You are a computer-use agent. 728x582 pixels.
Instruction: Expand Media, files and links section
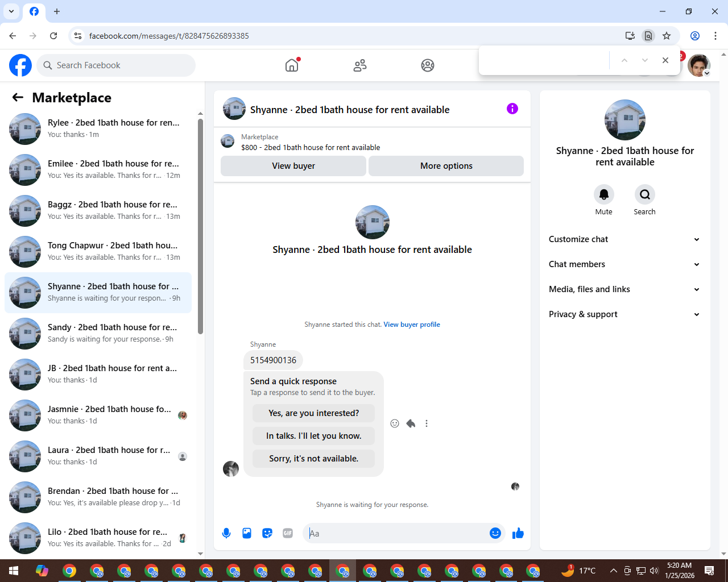624,289
